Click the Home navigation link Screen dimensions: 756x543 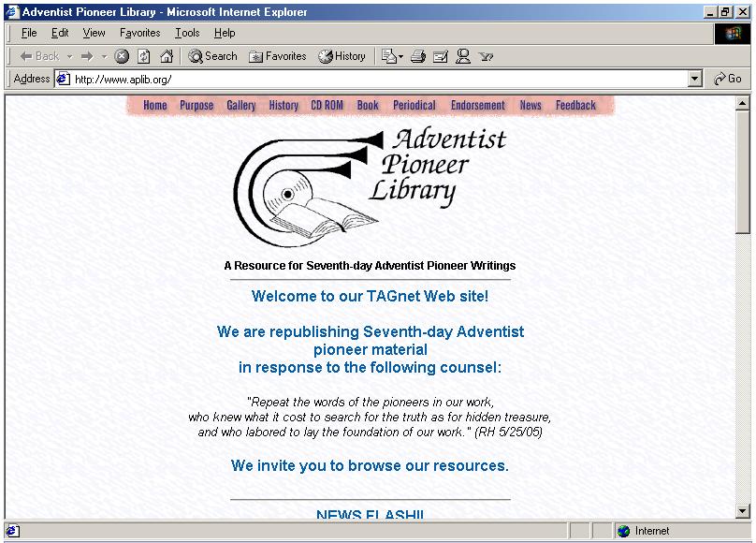pyautogui.click(x=154, y=105)
